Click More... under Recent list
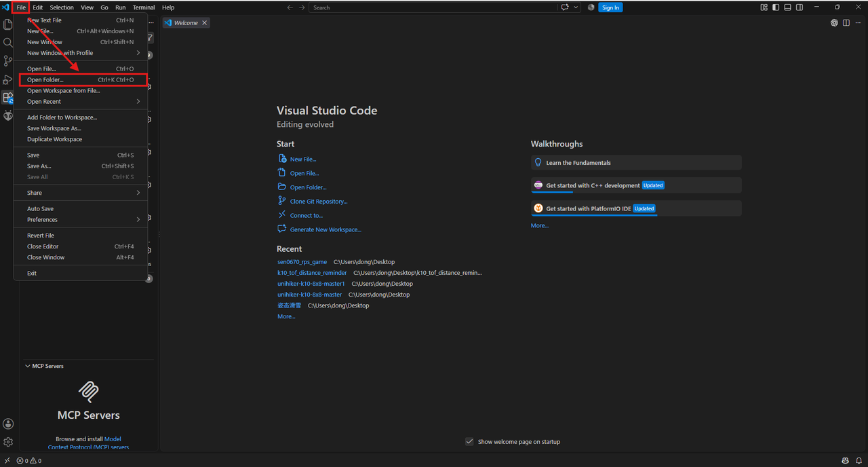The image size is (868, 467). pos(286,316)
